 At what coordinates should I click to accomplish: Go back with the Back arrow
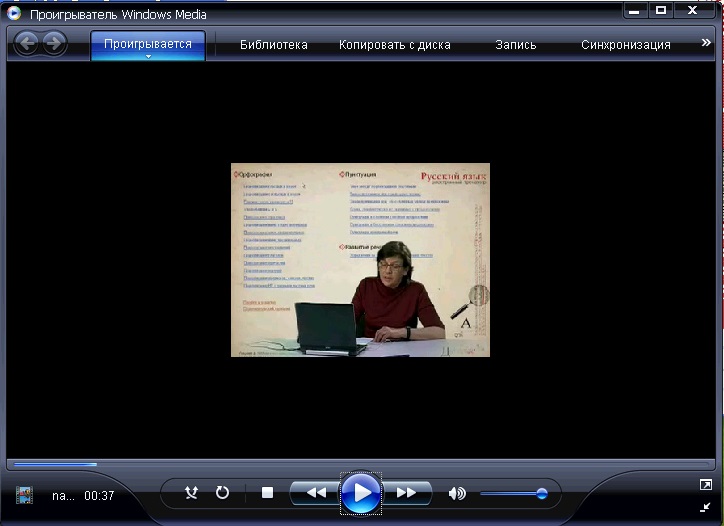(x=27, y=44)
